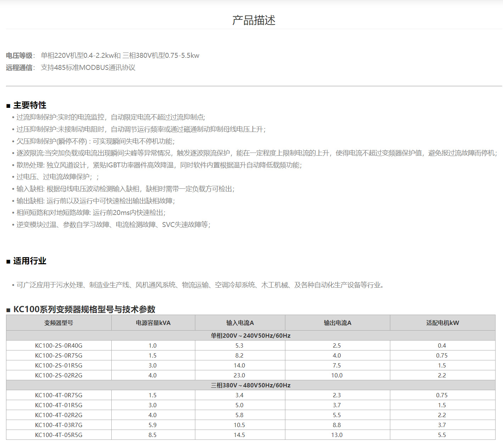The height and width of the screenshot is (448, 503).
Task: Click input current 14.5 for KC100-4T-05R5G
Action: (x=239, y=435)
